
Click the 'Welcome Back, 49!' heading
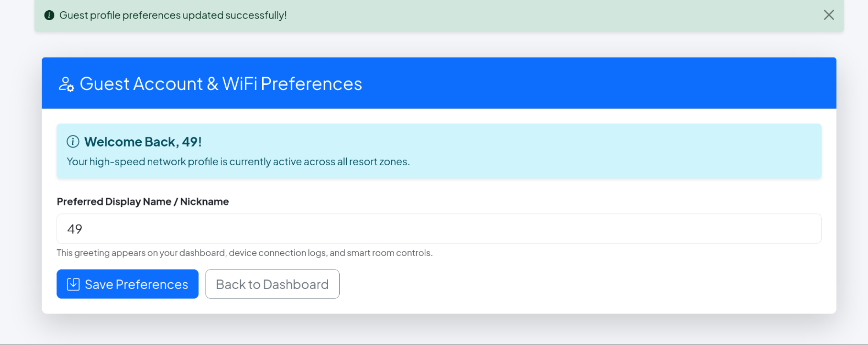click(143, 142)
